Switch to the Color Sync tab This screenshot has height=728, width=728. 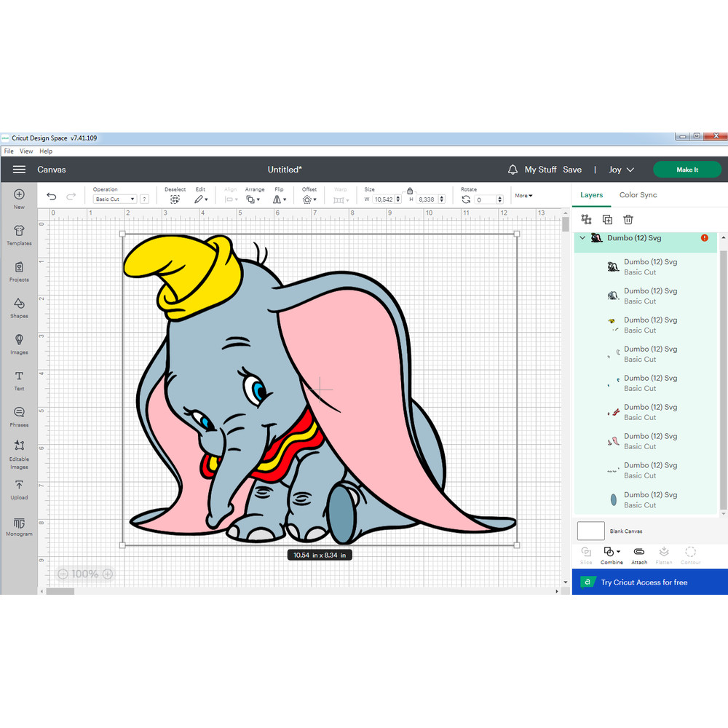pyautogui.click(x=638, y=194)
